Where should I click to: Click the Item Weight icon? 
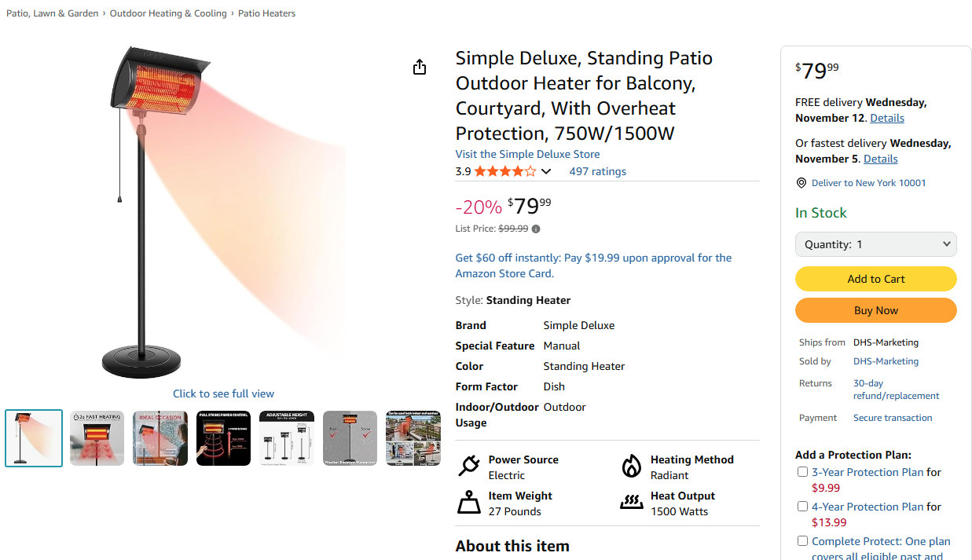(x=469, y=503)
